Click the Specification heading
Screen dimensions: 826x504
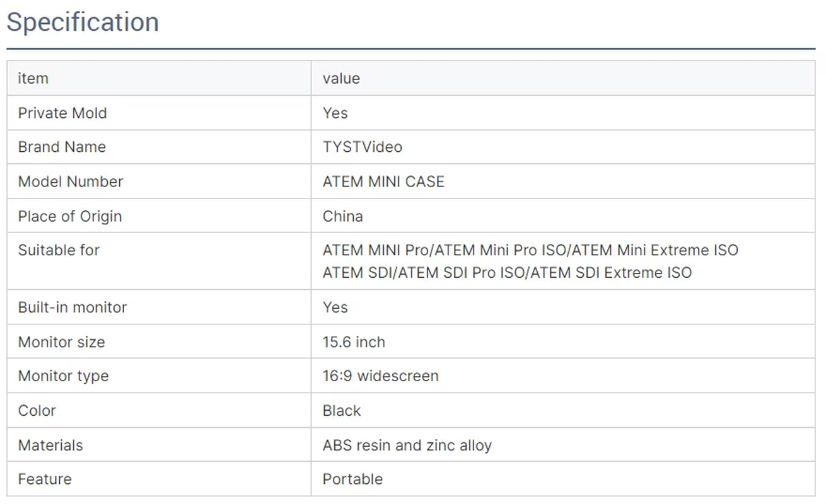pos(83,23)
